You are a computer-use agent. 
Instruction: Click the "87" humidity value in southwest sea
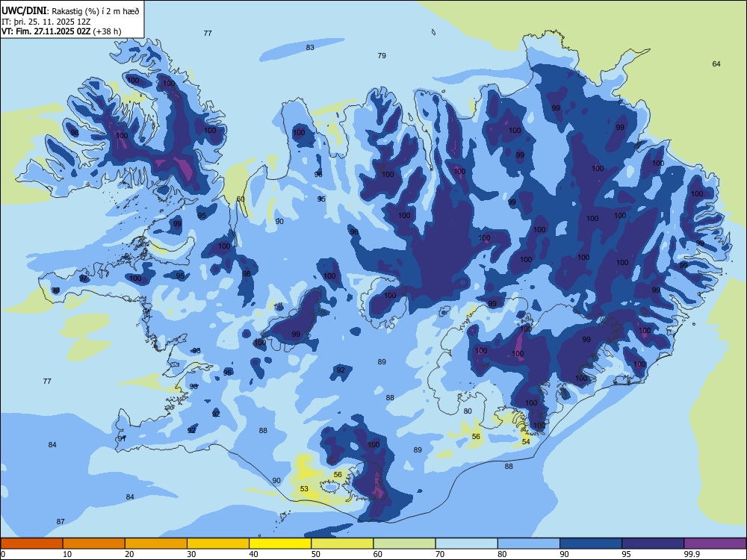tap(61, 522)
